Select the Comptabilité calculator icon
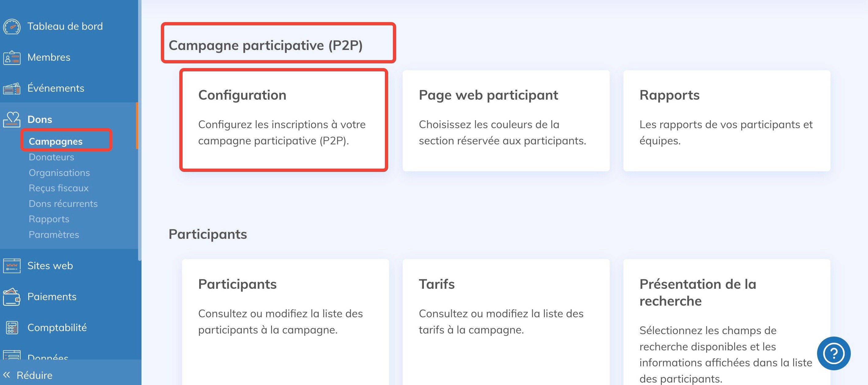Image resolution: width=868 pixels, height=385 pixels. [x=11, y=327]
